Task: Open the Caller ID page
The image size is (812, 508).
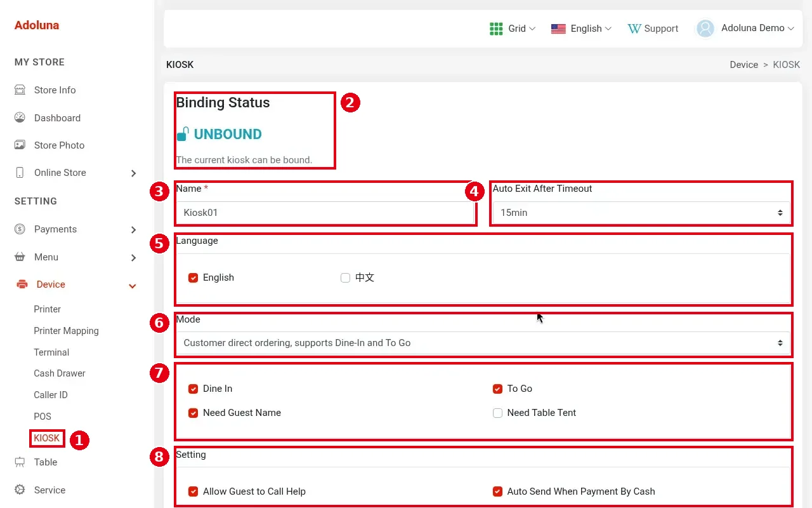Action: 51,395
